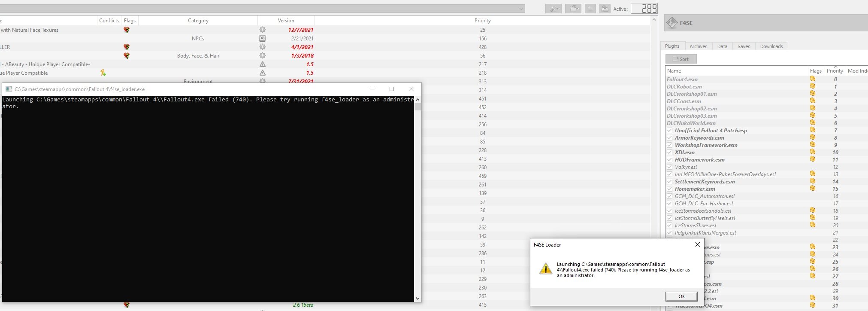Click the flag icon of DLCRobot.esm
Screen dimensions: 868x311
click(x=813, y=86)
